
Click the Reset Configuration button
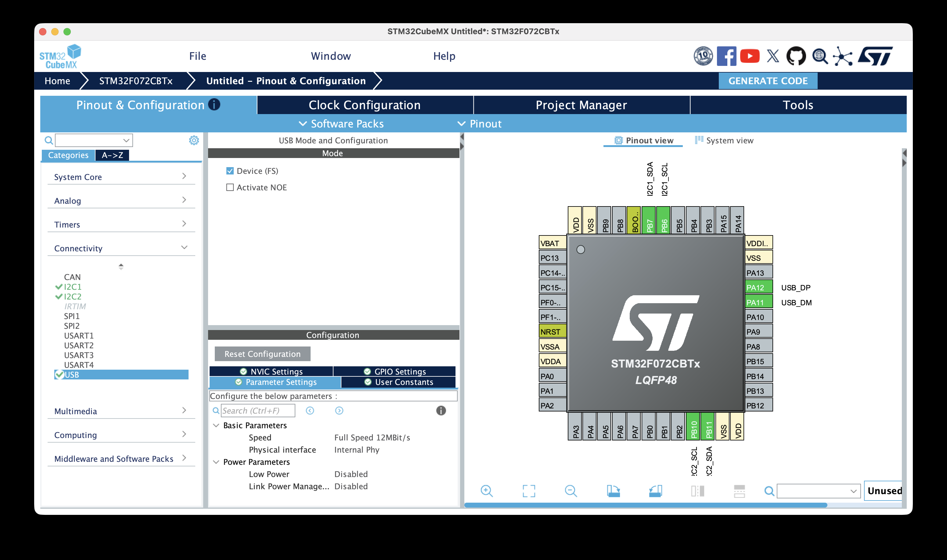tap(262, 354)
